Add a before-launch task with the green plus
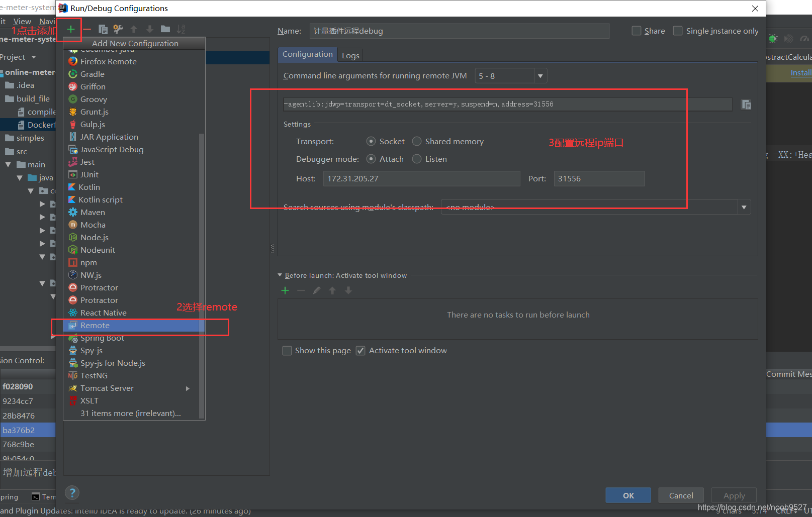Viewport: 812px width, 517px height. pos(285,290)
